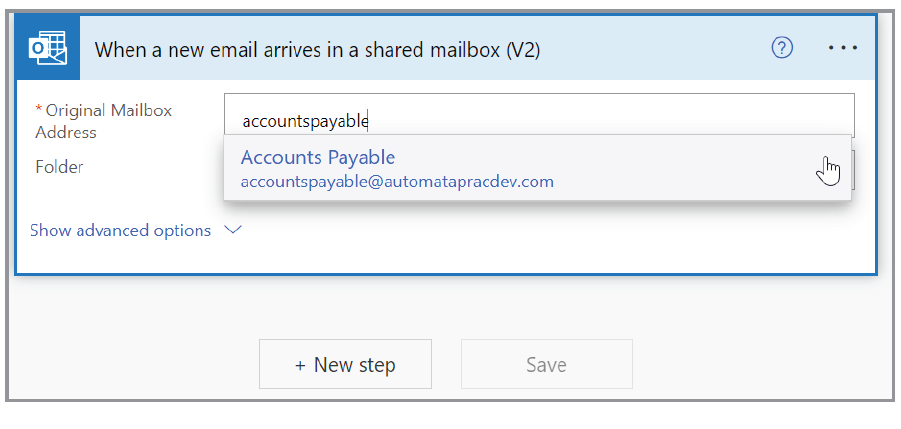Click the Show advanced options link
The image size is (901, 429).
point(121,230)
